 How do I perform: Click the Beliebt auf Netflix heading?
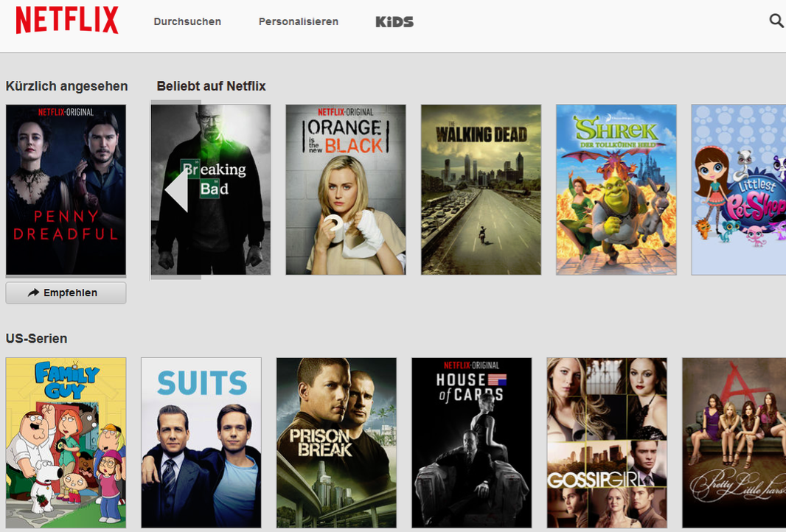[211, 86]
